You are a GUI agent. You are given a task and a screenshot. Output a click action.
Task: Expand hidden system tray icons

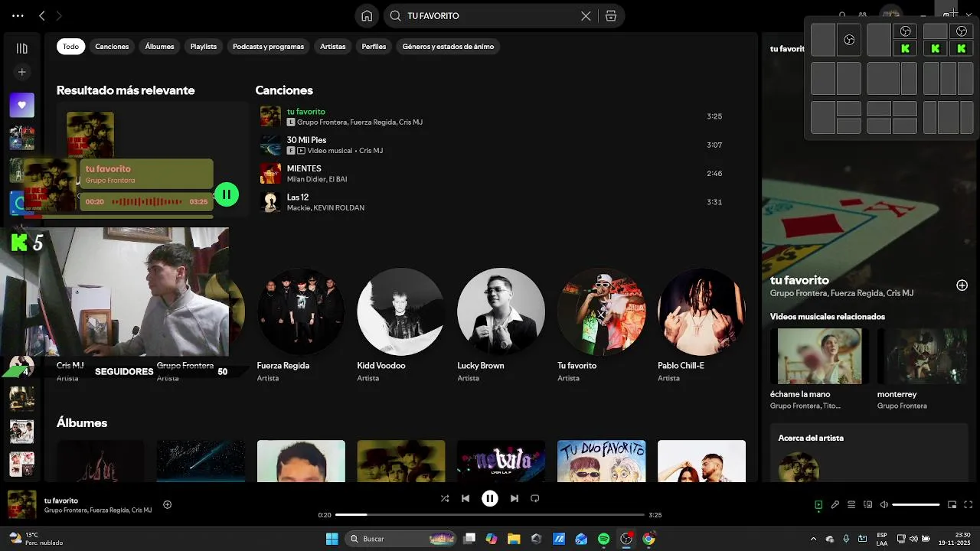point(813,539)
